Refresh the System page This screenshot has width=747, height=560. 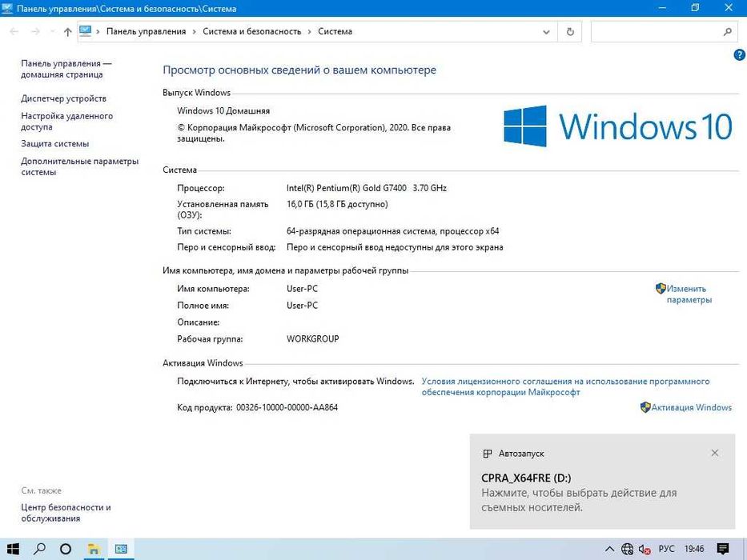click(570, 32)
